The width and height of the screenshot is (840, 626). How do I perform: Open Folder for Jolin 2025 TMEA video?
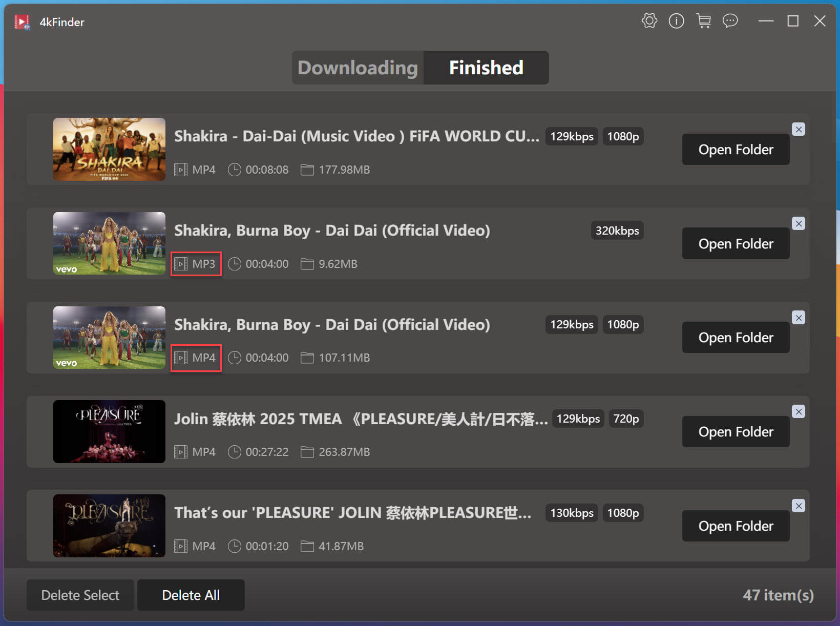736,432
